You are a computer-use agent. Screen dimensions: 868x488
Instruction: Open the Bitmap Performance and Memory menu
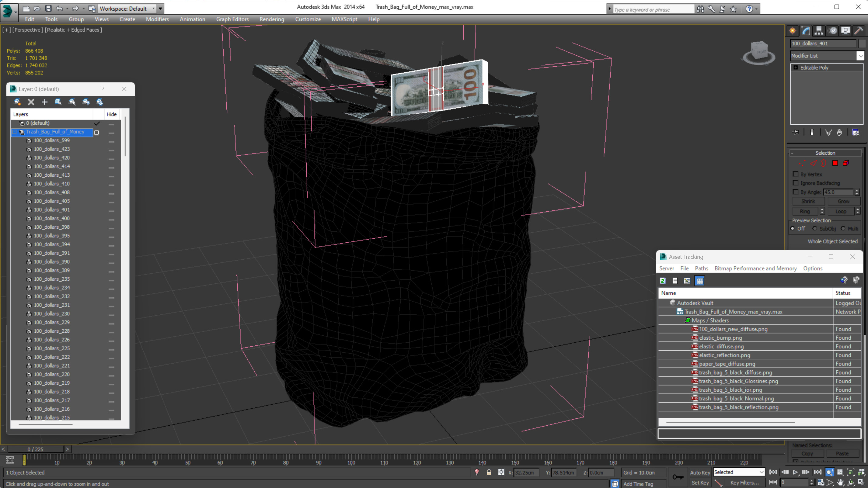[755, 268]
